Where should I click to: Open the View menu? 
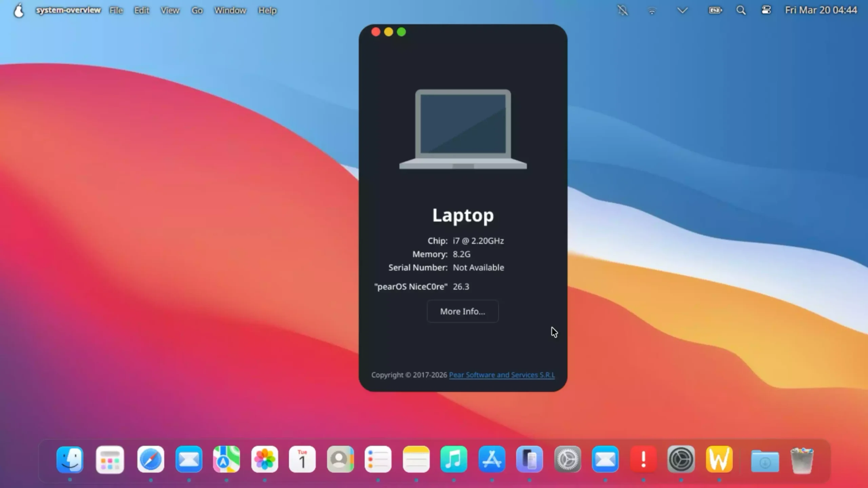(170, 11)
